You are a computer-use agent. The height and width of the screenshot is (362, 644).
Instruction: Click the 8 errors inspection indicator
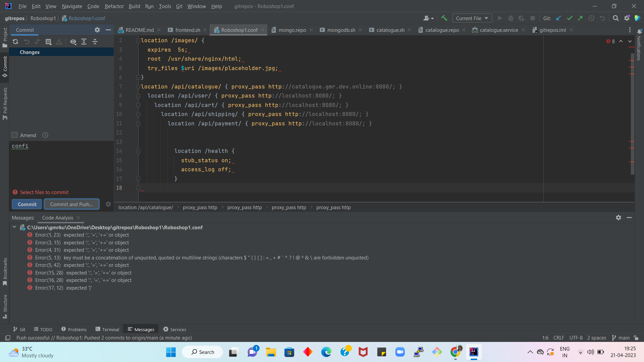tap(610, 41)
